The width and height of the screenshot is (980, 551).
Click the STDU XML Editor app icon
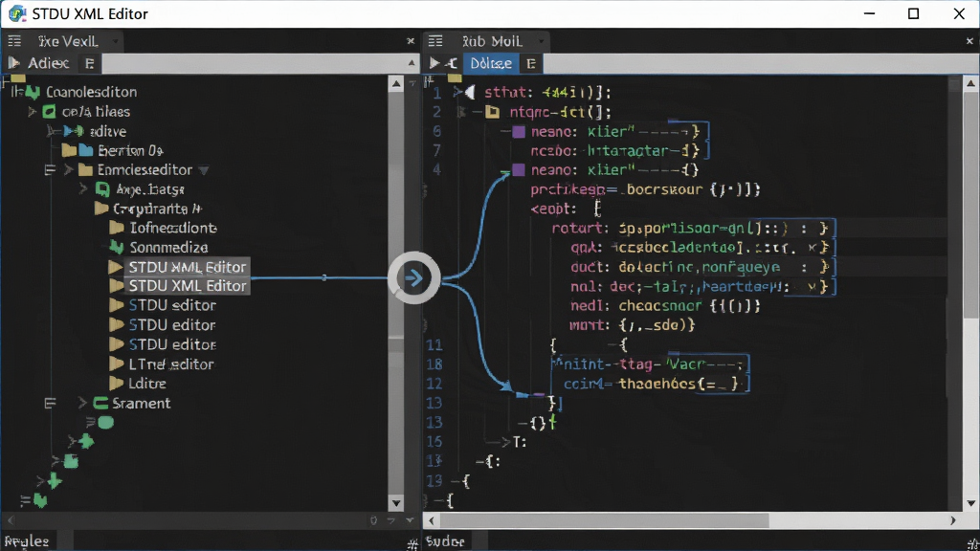pos(16,13)
